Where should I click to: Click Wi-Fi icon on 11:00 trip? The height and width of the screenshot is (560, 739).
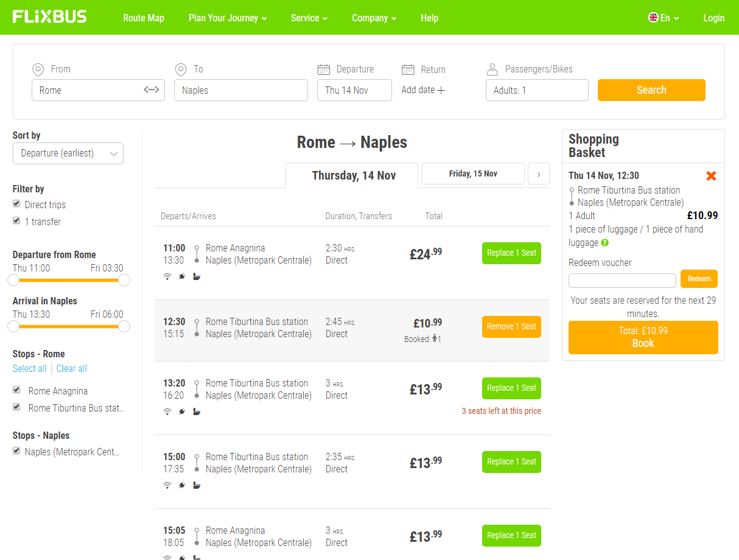pos(167,276)
